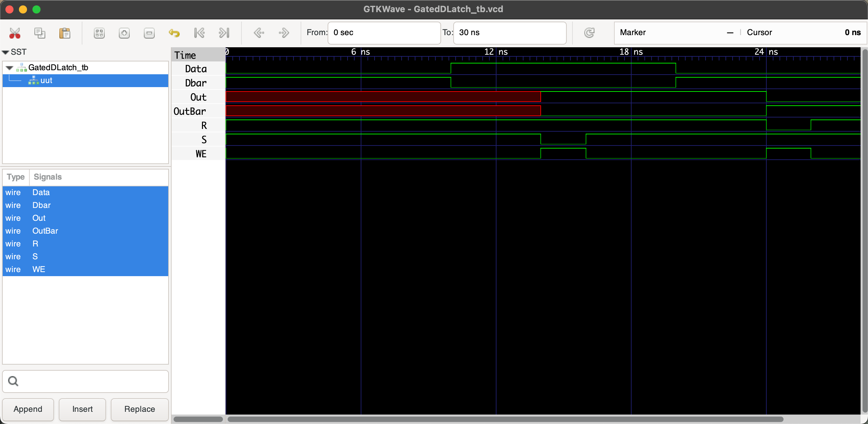The height and width of the screenshot is (424, 868).
Task: Jump to start of waveform time
Action: [x=199, y=33]
